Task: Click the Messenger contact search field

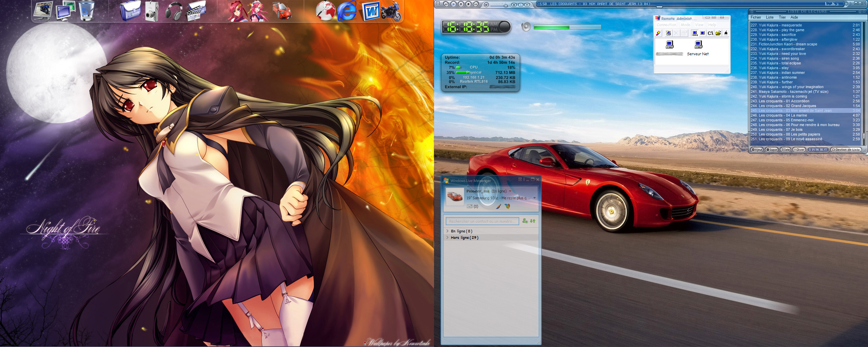Action: [x=482, y=221]
